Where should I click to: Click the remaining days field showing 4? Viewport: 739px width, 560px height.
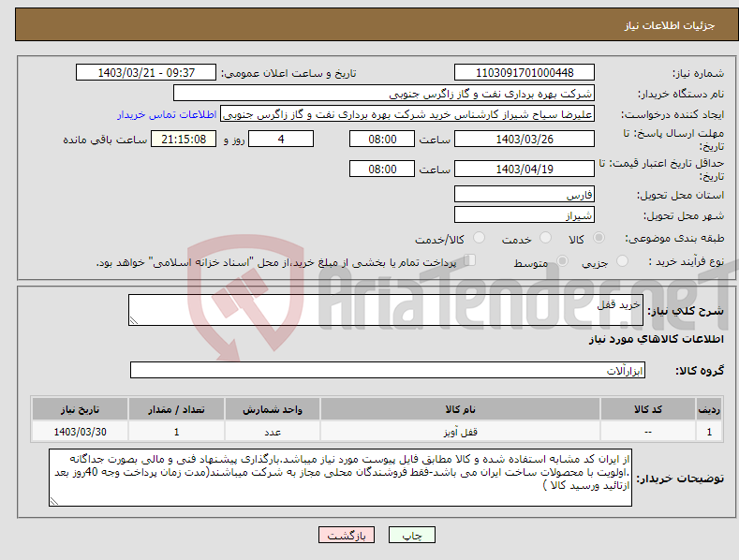281,139
